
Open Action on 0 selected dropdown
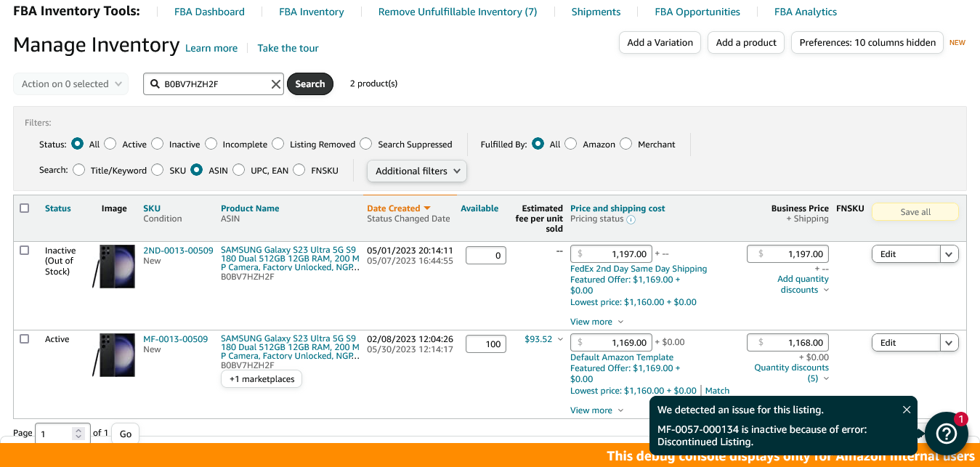71,84
